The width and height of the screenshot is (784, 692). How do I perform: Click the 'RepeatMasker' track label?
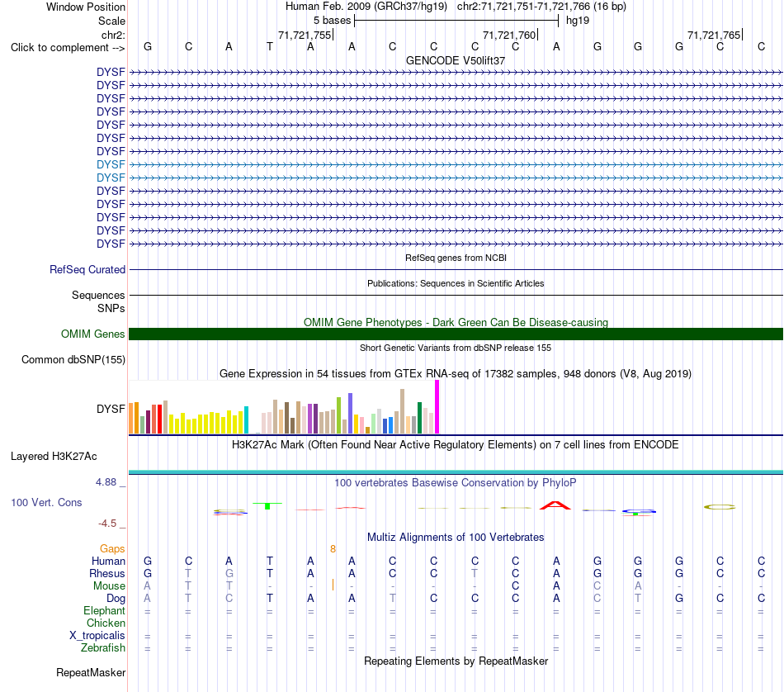(91, 672)
